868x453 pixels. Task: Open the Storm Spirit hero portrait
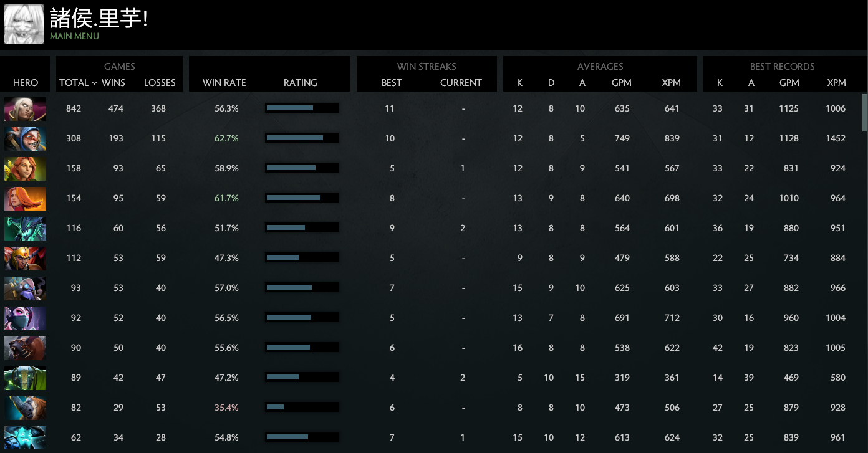pyautogui.click(x=25, y=437)
